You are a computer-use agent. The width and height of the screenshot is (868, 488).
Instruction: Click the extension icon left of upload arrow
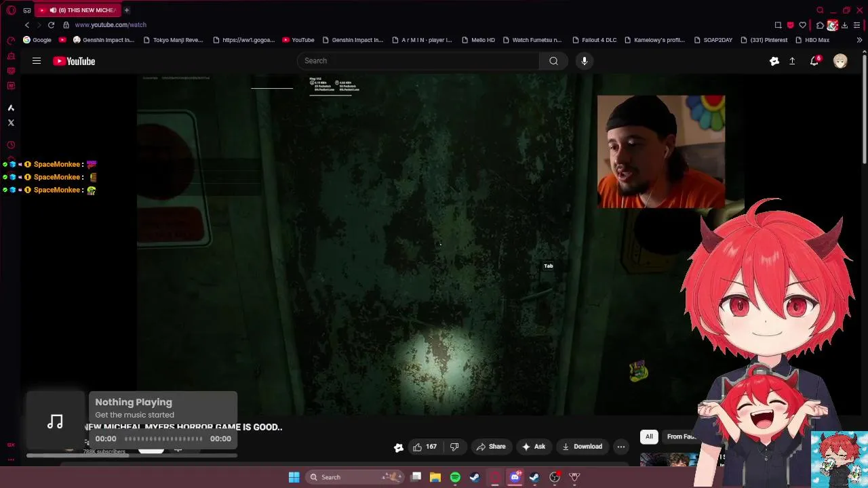pos(774,61)
